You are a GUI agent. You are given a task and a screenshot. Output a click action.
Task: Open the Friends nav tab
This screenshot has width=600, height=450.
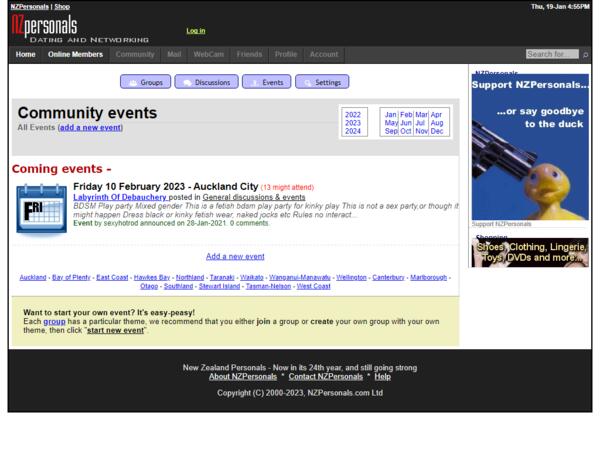coord(249,54)
